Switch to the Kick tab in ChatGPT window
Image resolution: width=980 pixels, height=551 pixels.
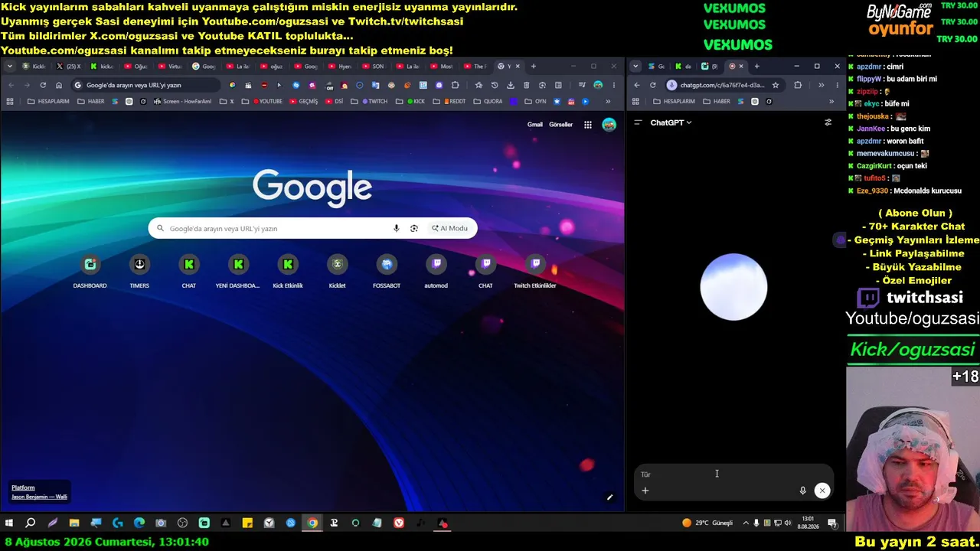click(x=683, y=67)
